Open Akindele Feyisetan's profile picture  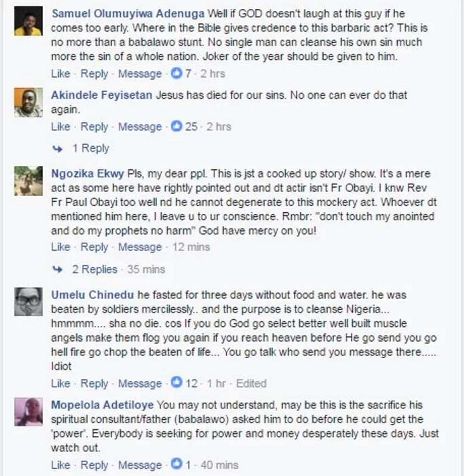pos(28,102)
